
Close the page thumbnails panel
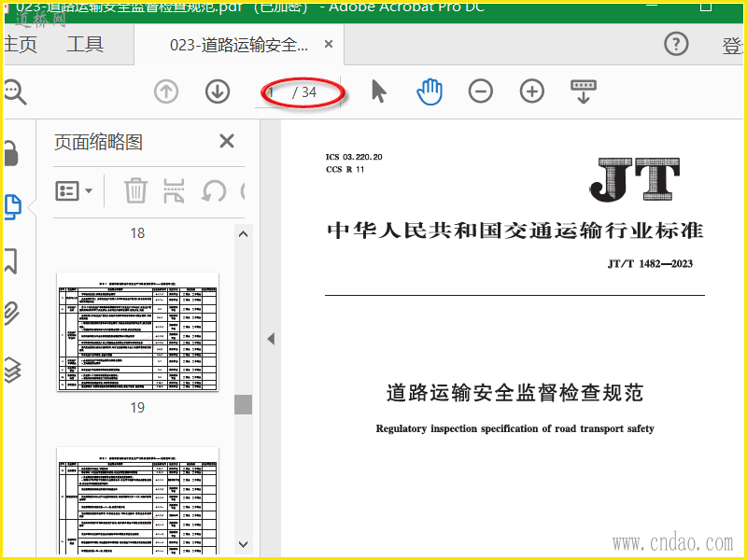click(227, 142)
